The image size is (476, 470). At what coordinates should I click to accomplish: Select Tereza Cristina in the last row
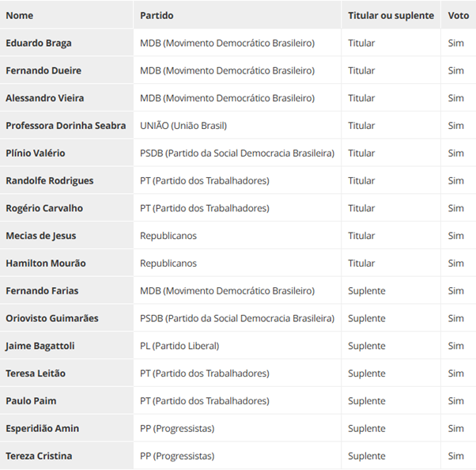pyautogui.click(x=38, y=456)
